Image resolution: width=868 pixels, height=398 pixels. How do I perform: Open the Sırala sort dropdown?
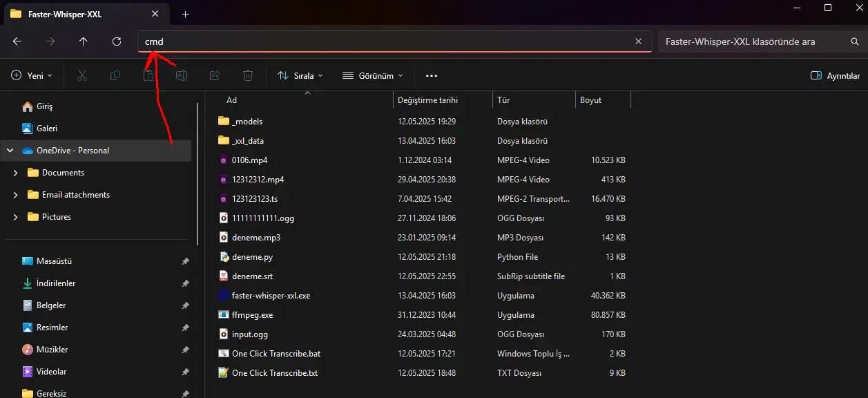[x=300, y=75]
